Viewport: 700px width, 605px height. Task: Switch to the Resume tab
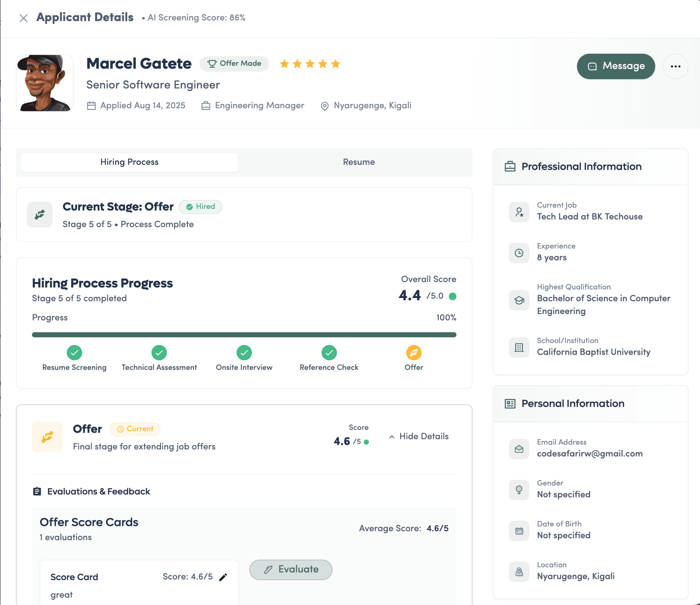(x=359, y=162)
